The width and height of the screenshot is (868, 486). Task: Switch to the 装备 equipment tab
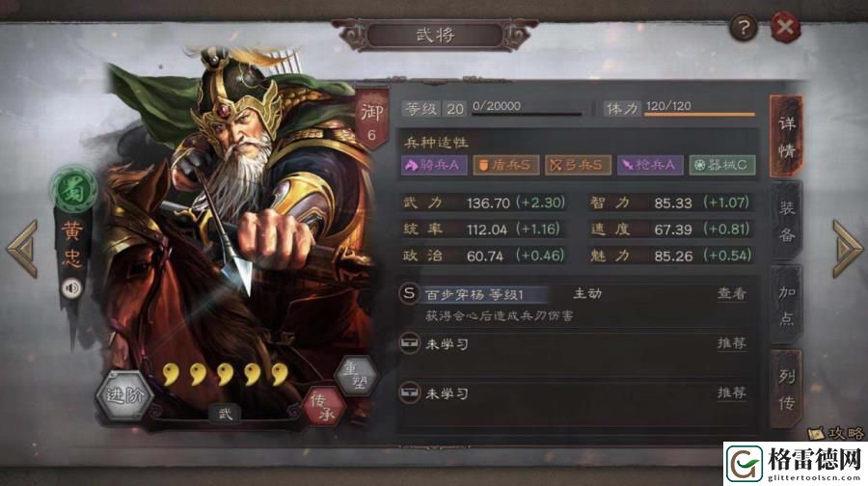pos(786,221)
